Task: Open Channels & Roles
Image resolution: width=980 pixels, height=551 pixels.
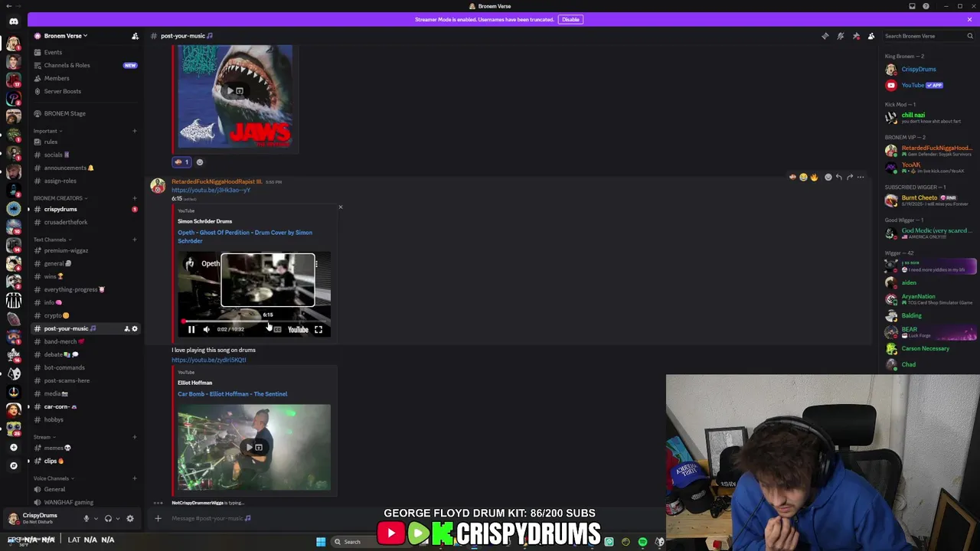Action: (86, 66)
